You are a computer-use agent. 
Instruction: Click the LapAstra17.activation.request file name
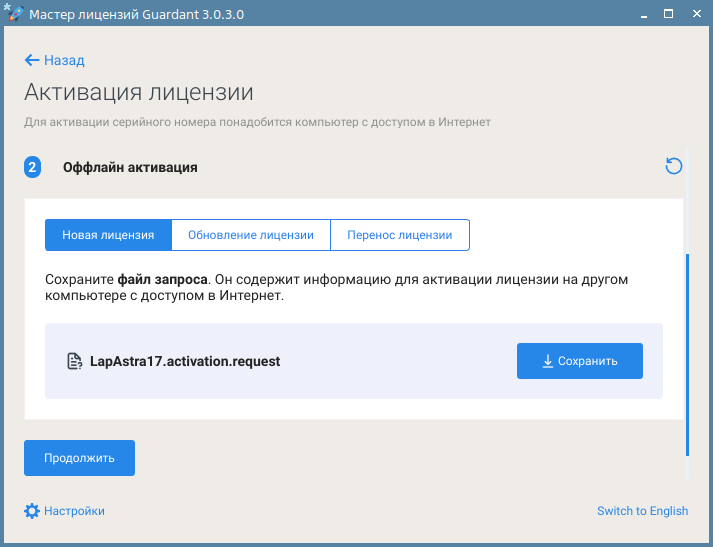tap(185, 361)
